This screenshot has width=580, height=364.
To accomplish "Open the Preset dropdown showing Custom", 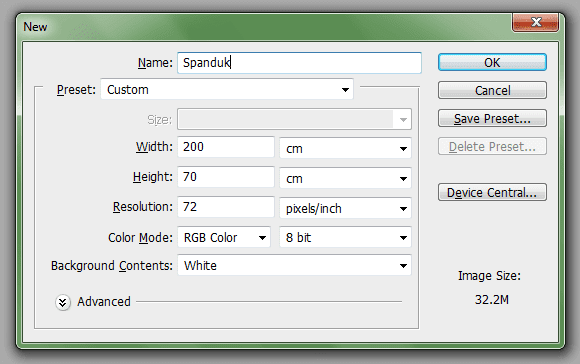I will point(227,90).
